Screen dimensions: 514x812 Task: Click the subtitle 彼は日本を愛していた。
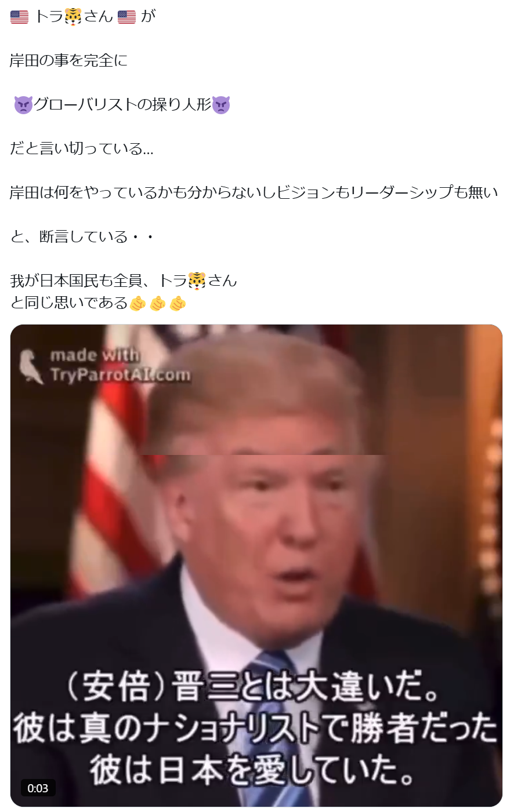[252, 770]
